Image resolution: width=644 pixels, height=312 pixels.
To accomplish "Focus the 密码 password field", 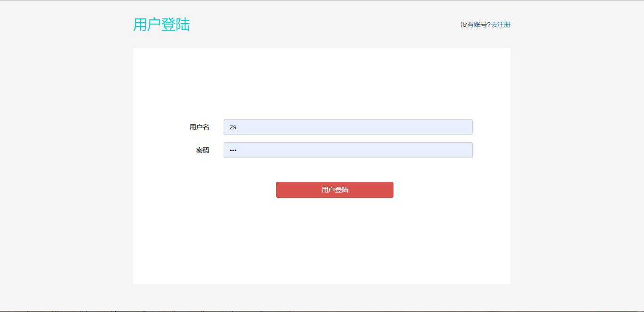I will click(x=348, y=150).
